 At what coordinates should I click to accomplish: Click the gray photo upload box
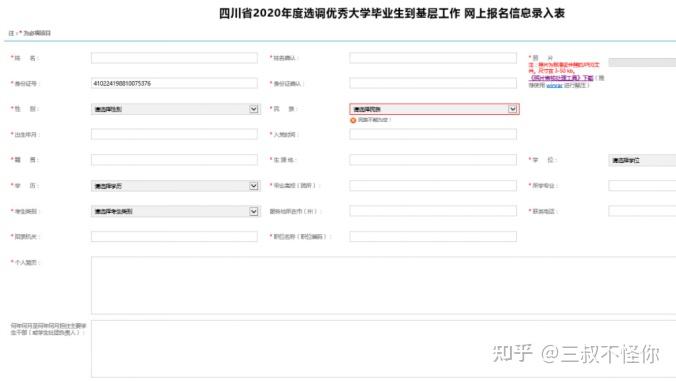click(642, 62)
